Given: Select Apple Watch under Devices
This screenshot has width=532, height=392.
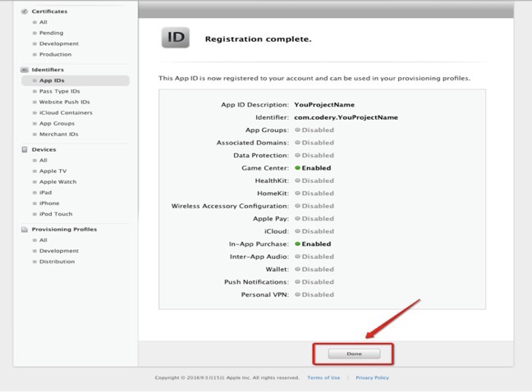Looking at the screenshot, I should tap(57, 181).
